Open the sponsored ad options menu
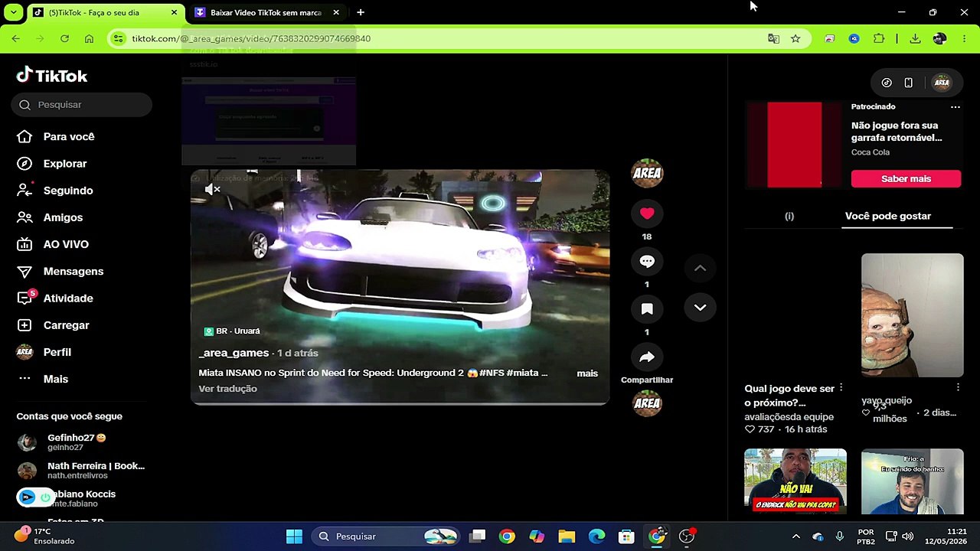Image resolution: width=980 pixels, height=551 pixels. [955, 107]
